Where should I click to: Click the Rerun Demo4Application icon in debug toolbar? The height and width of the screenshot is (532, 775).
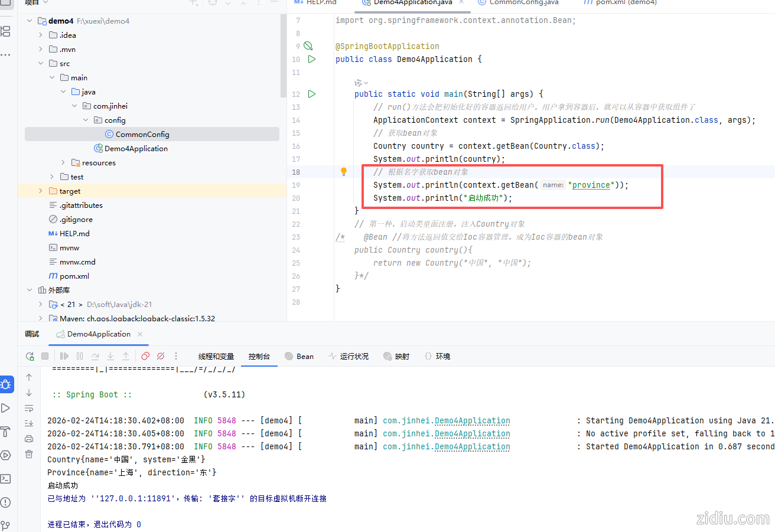[30, 356]
